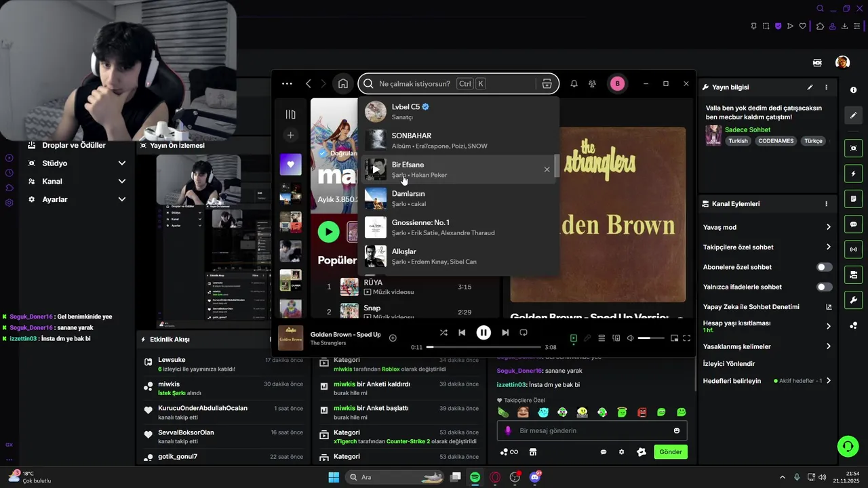868x488 pixels.
Task: Collapse the Spotify library sidebar icon
Action: [291, 115]
